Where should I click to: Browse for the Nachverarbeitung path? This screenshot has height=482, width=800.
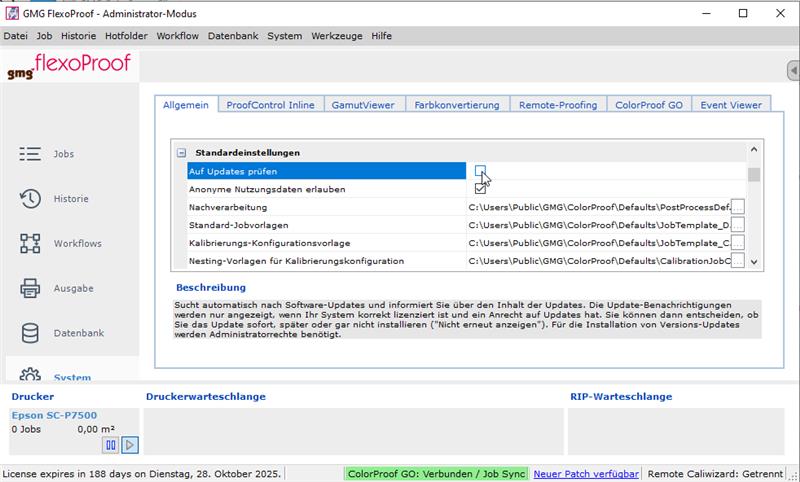coord(738,207)
